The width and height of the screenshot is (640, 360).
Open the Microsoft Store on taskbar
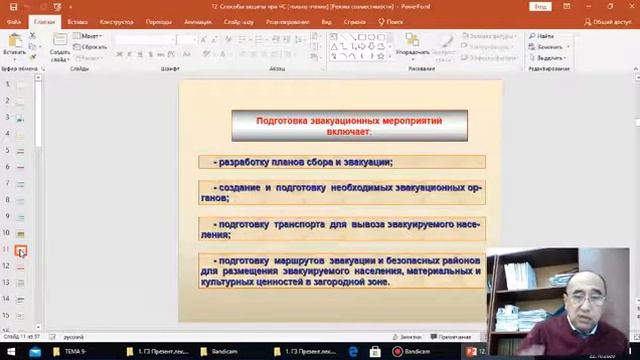[375, 351]
